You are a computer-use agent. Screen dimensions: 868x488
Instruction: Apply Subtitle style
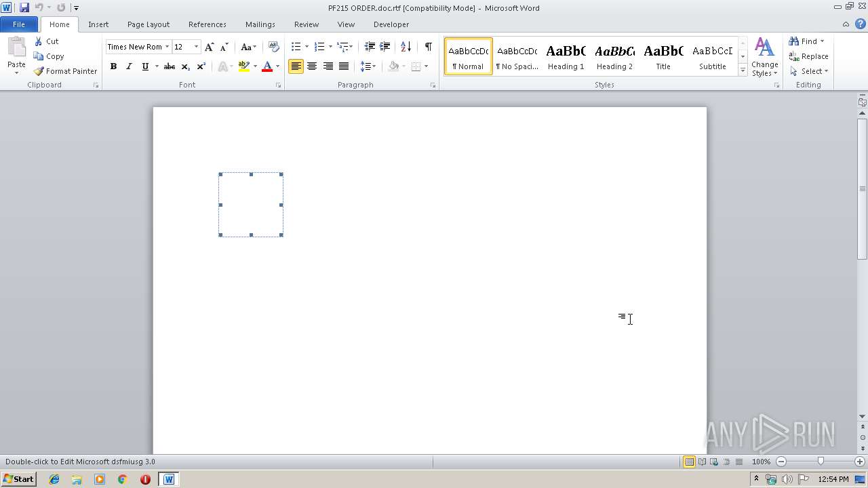(x=712, y=56)
